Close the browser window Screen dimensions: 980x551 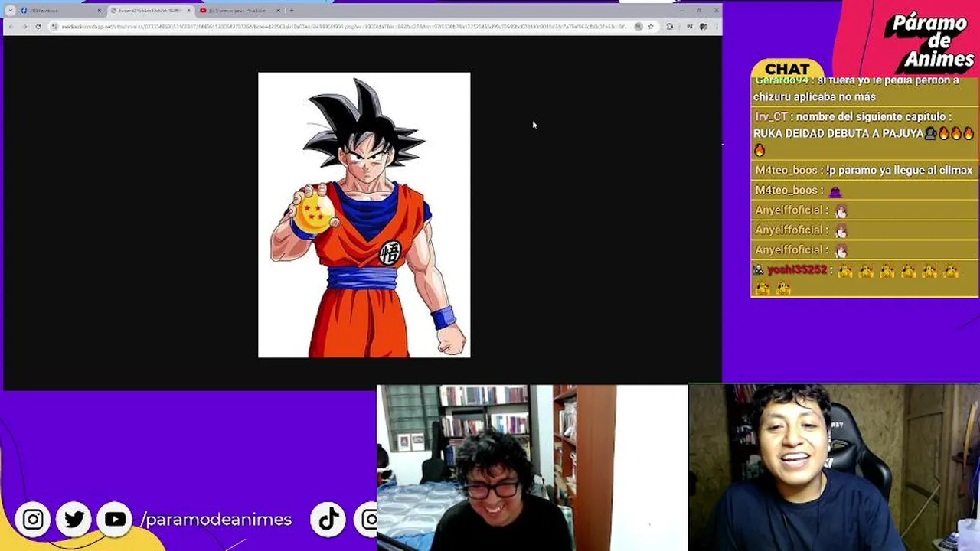click(x=716, y=10)
